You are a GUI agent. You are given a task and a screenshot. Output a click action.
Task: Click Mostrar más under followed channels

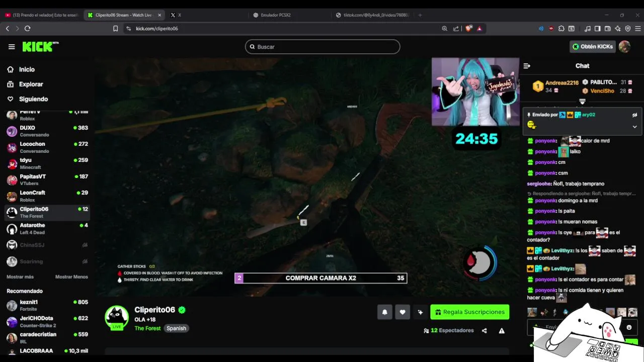(20, 277)
